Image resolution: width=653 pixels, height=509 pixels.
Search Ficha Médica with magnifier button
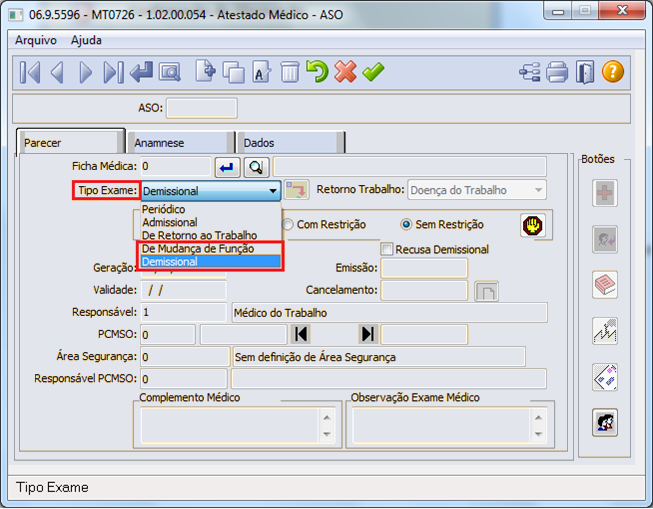point(256,167)
